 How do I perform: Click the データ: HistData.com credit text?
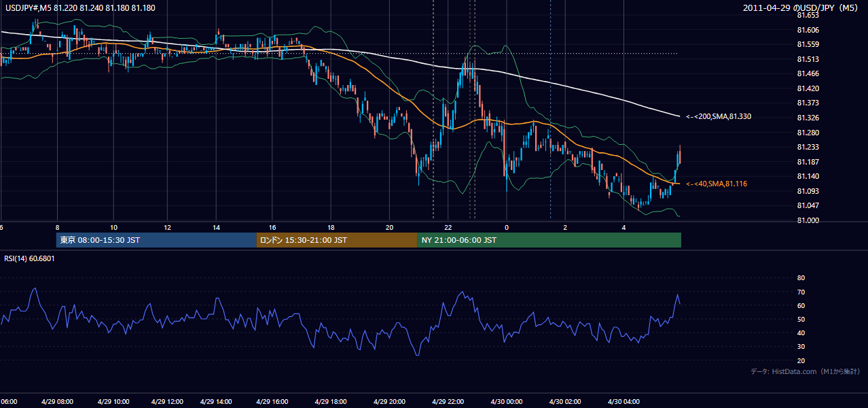[806, 371]
